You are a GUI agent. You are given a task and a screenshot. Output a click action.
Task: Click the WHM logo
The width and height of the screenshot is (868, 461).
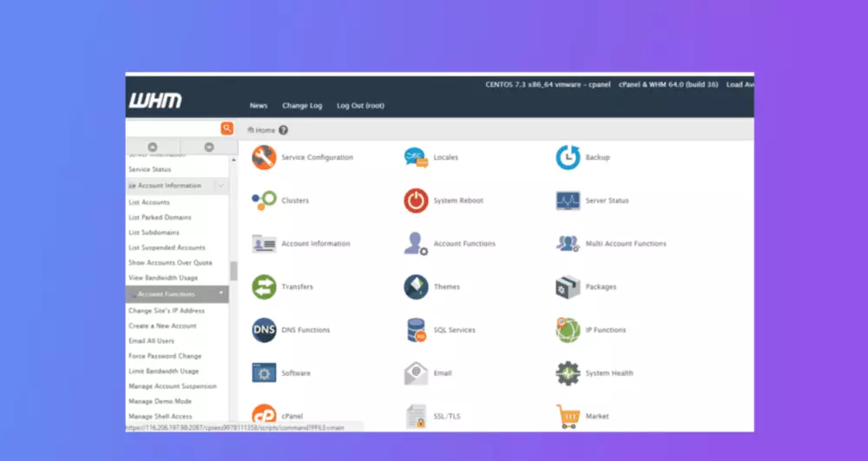(x=155, y=101)
